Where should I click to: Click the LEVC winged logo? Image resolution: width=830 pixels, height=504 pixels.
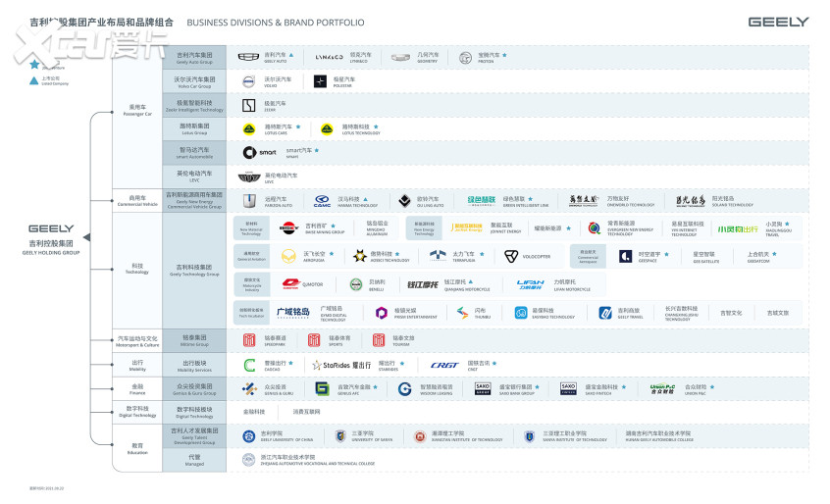pyautogui.click(x=249, y=177)
